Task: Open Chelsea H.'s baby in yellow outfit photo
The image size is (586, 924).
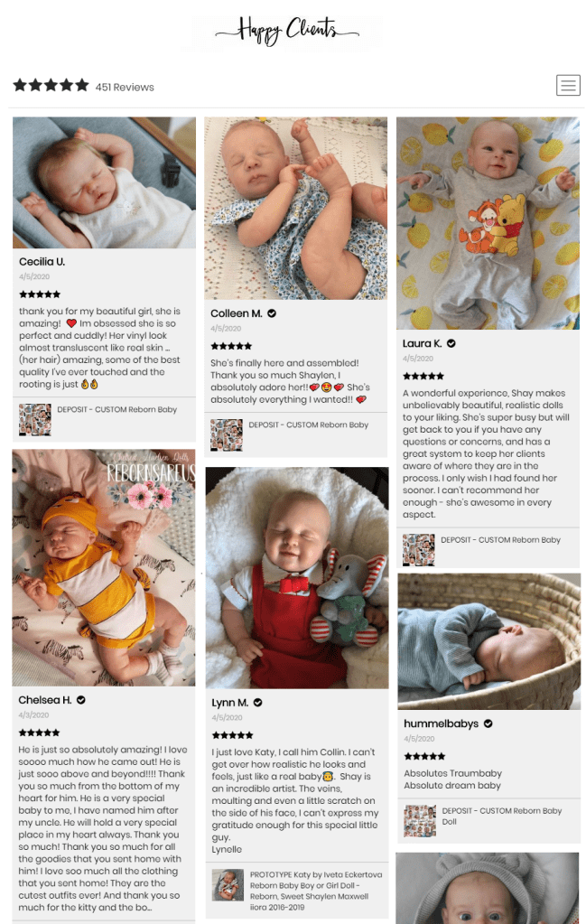Action: coord(104,568)
